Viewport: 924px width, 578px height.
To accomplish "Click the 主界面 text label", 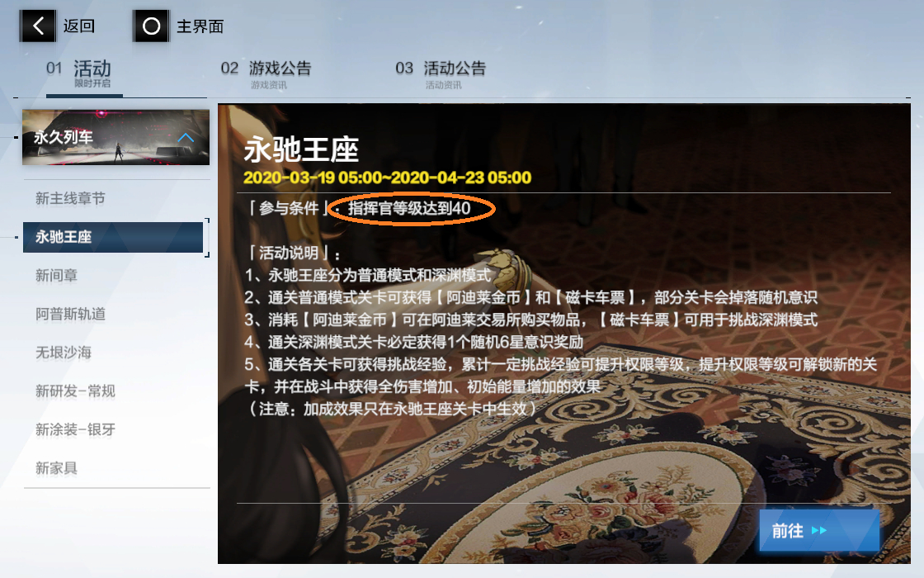I will click(x=200, y=26).
